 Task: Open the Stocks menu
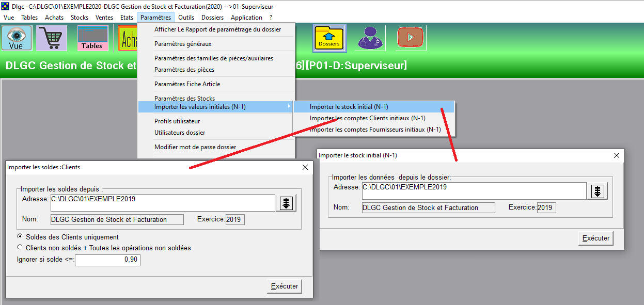point(80,17)
